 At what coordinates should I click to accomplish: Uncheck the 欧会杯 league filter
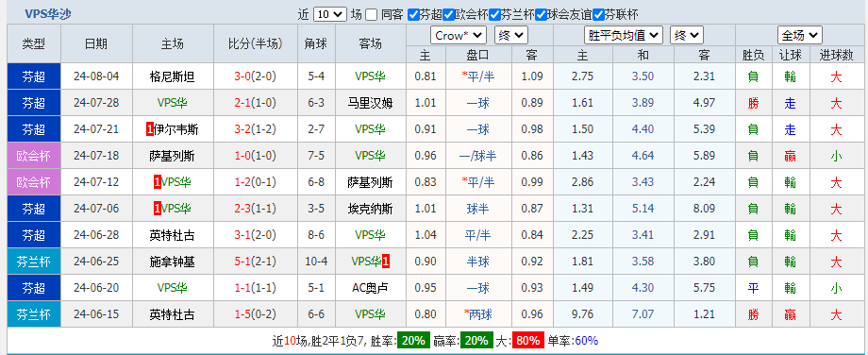point(448,14)
